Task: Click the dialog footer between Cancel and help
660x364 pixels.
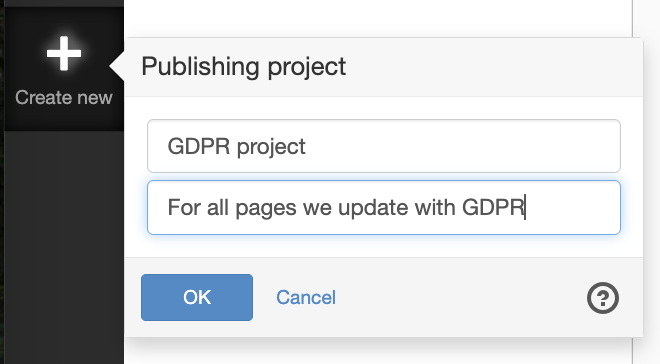Action: 461,298
